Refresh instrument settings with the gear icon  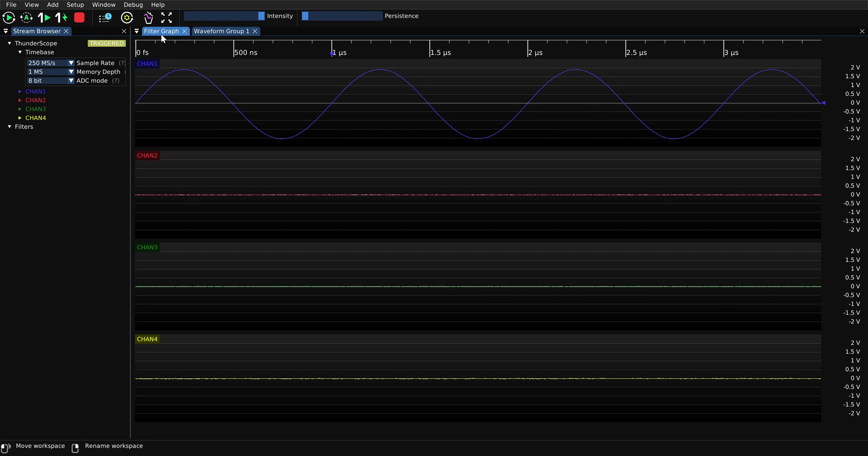coord(127,18)
